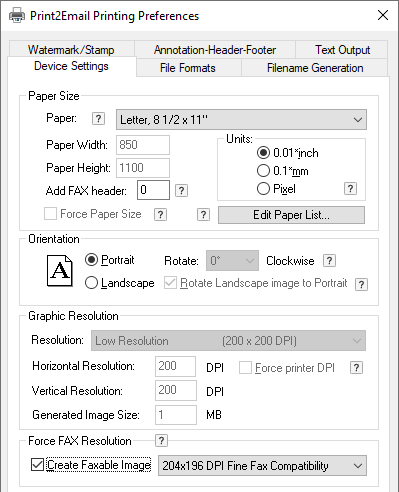Click into the Add FAX header field
The height and width of the screenshot is (492, 399).
coord(153,190)
